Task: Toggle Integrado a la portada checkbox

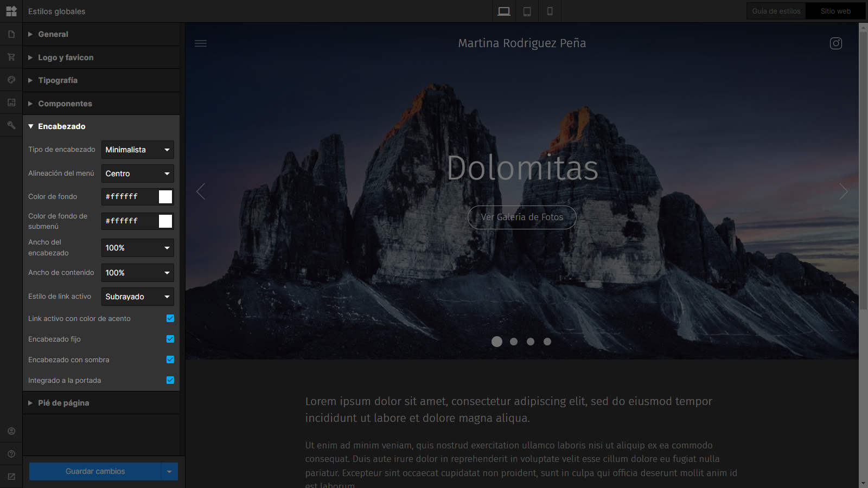Action: click(170, 380)
